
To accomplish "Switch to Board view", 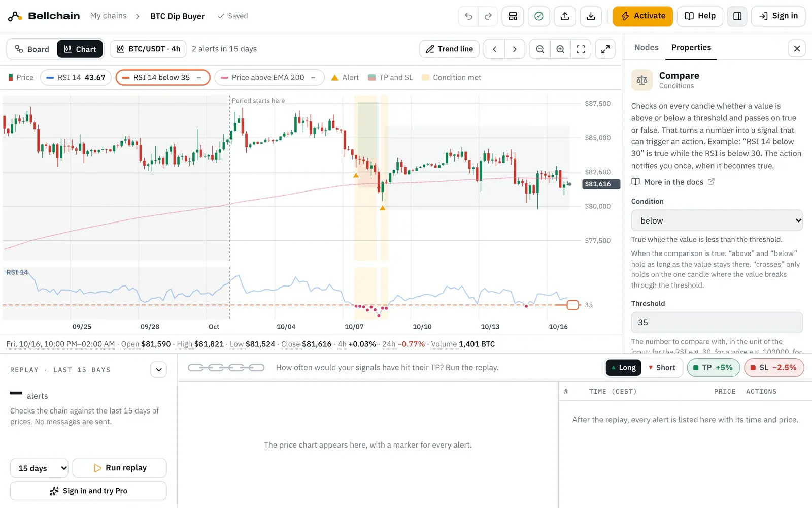I will [x=32, y=49].
